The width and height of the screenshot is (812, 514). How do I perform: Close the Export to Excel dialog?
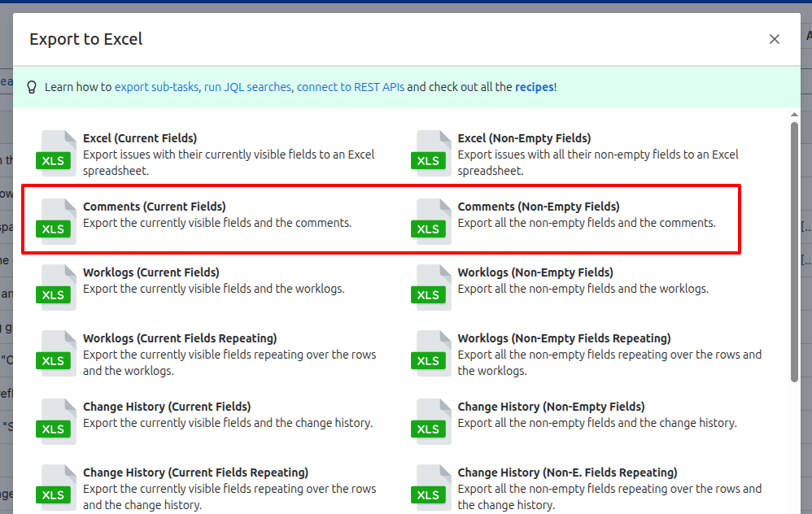click(774, 38)
